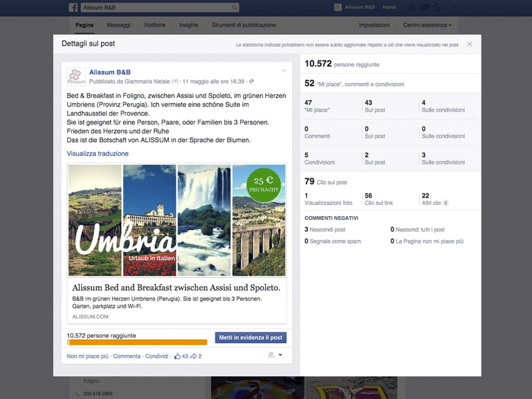This screenshot has width=532, height=399.
Task: Open the post-as identity selector dropdown
Action: pos(275,355)
